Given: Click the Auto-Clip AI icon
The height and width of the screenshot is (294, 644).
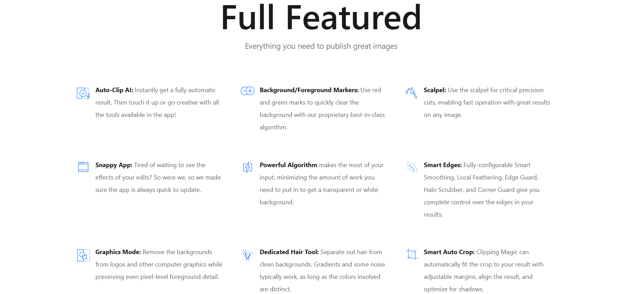Looking at the screenshot, I should 83,93.
